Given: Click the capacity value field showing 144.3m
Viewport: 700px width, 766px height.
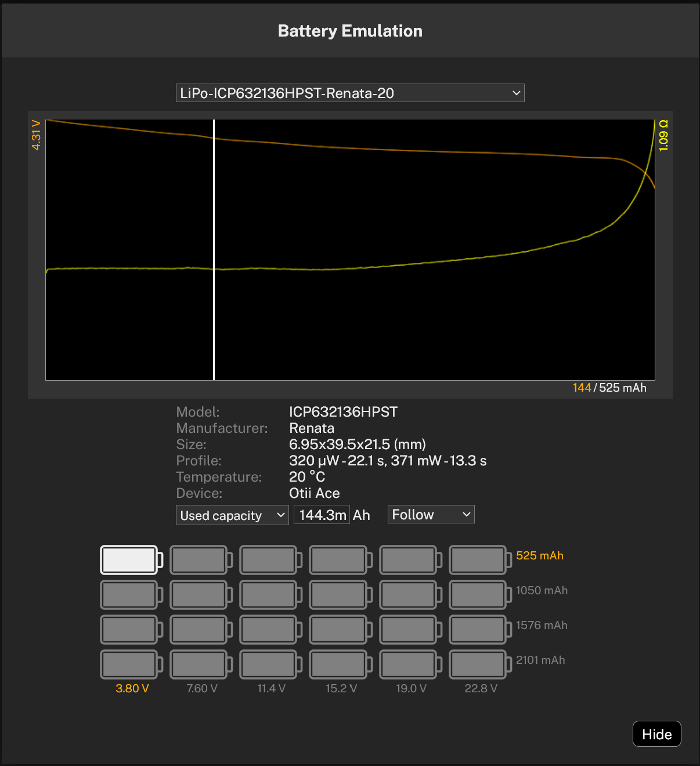Looking at the screenshot, I should pos(322,514).
